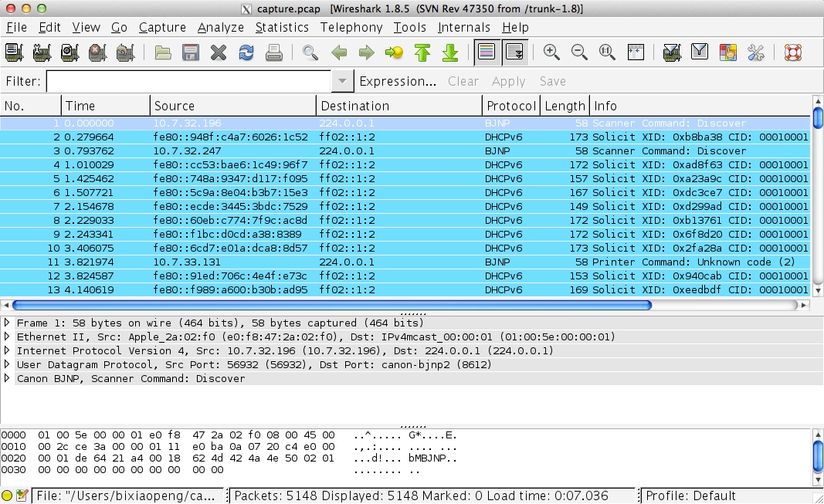
Task: Open the Statistics menu
Action: (282, 27)
